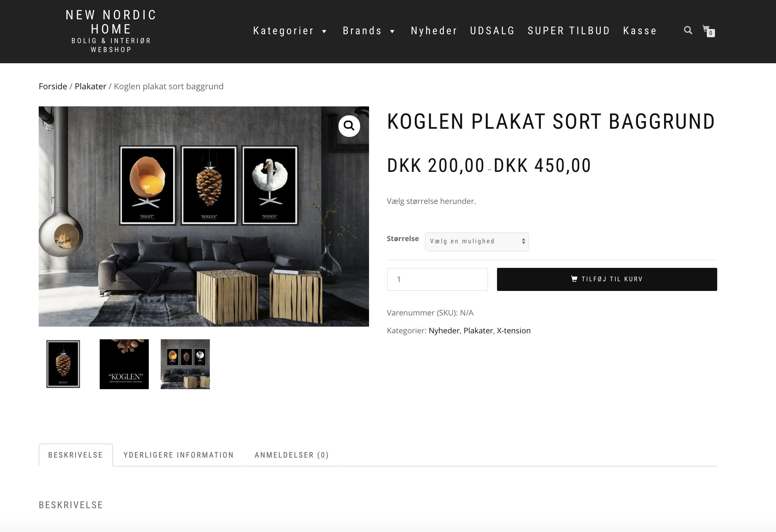Select the "KOGLEN" text close-up thumbnail
Viewport: 776px width, 532px height.
(124, 364)
